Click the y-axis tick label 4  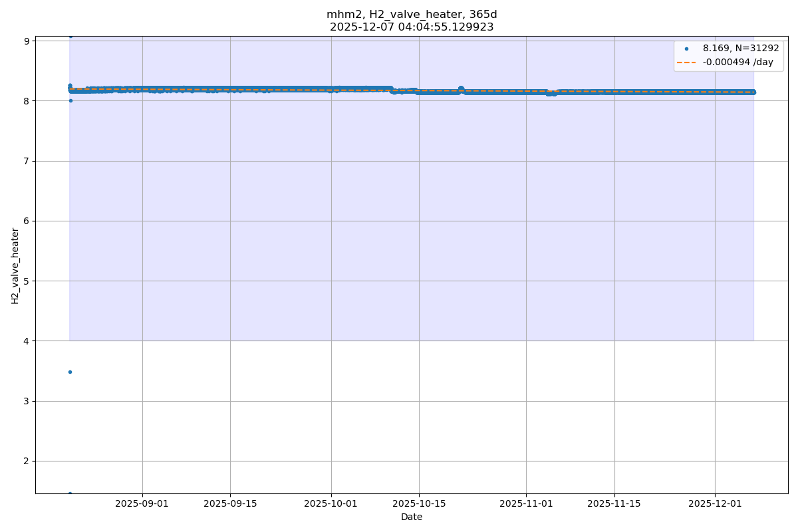(x=27, y=341)
